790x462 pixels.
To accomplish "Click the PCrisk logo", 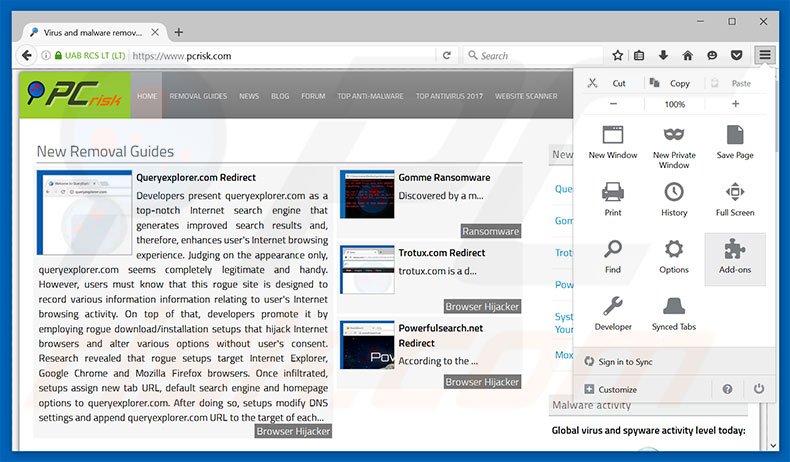I will pos(75,95).
